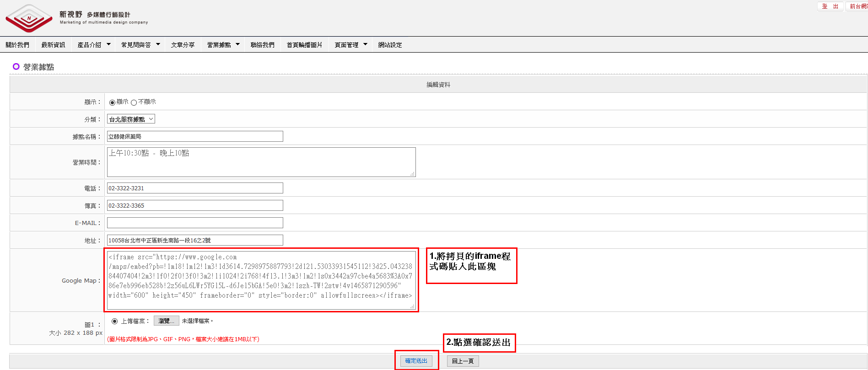Select the 上傳檔案 radio button
868x370 pixels.
pyautogui.click(x=115, y=322)
